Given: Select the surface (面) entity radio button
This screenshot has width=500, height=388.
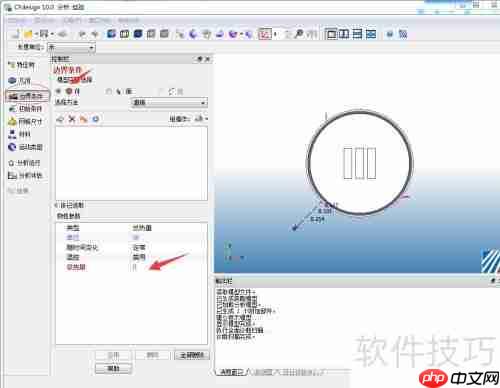Looking at the screenshot, I should [108, 91].
